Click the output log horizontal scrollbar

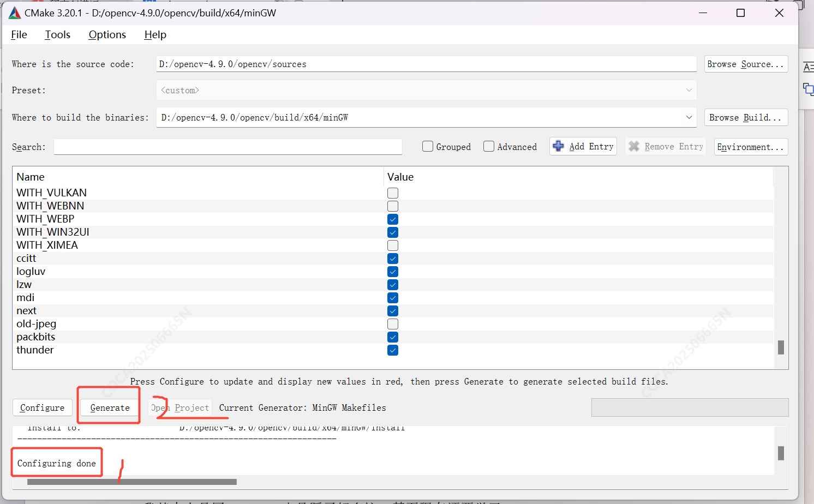(x=132, y=482)
